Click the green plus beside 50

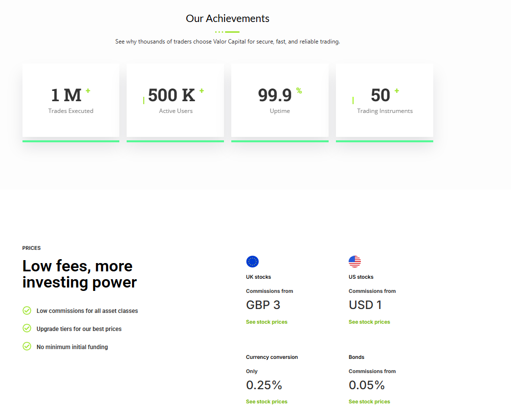tap(397, 90)
